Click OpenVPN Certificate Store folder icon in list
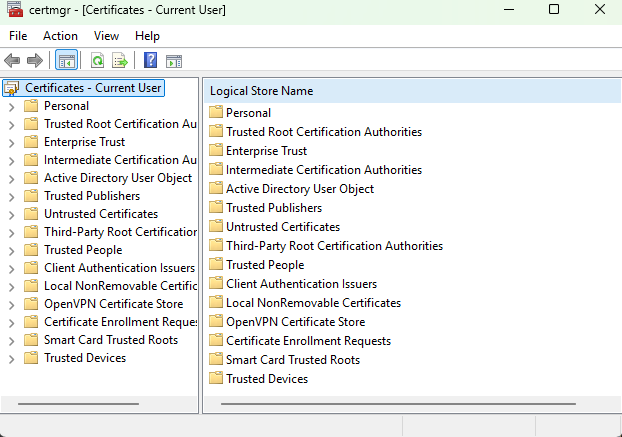The width and height of the screenshot is (622, 437). pos(216,321)
